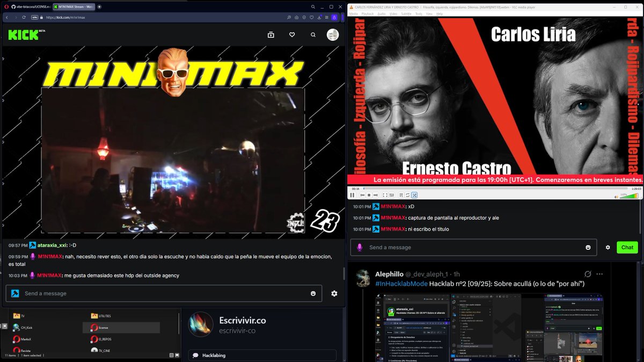Open the VLC Subtitle menu
This screenshot has width=644, height=362.
tap(407, 13)
